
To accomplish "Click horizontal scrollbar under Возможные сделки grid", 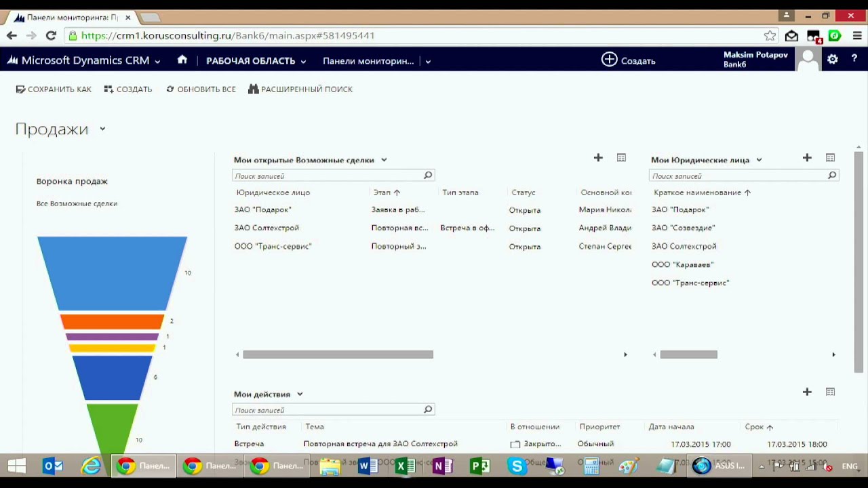I will (x=338, y=354).
